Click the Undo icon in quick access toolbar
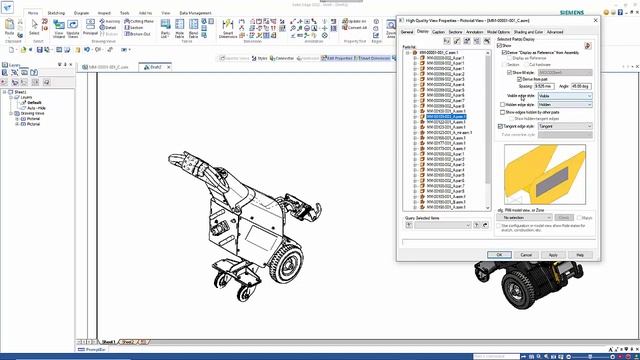The image size is (640, 360). (87, 50)
